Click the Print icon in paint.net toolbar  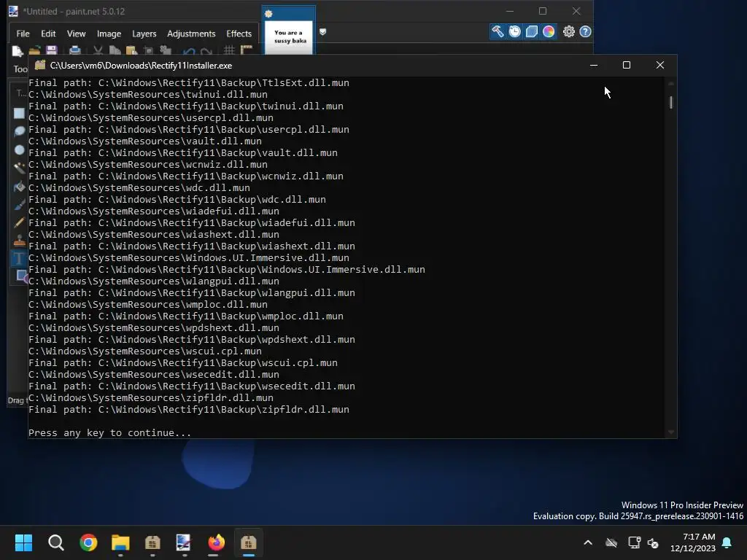tap(74, 50)
